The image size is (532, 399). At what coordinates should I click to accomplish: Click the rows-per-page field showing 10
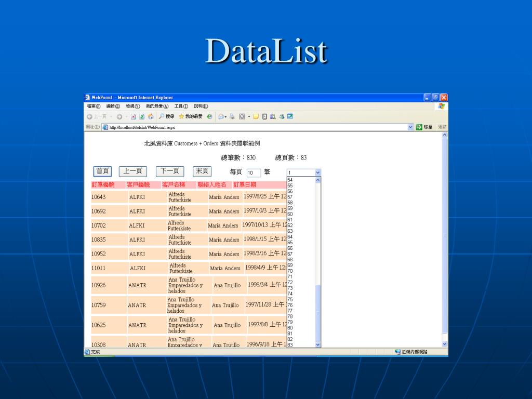click(x=254, y=172)
